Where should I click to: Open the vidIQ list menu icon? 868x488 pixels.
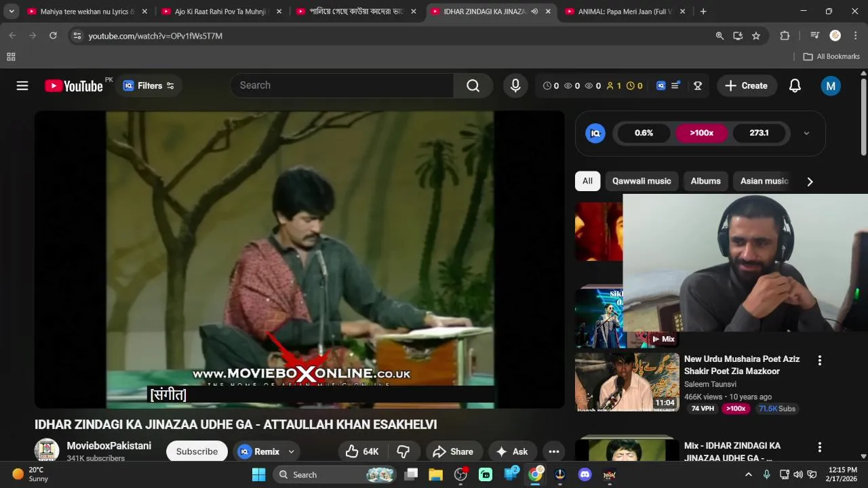(x=675, y=86)
